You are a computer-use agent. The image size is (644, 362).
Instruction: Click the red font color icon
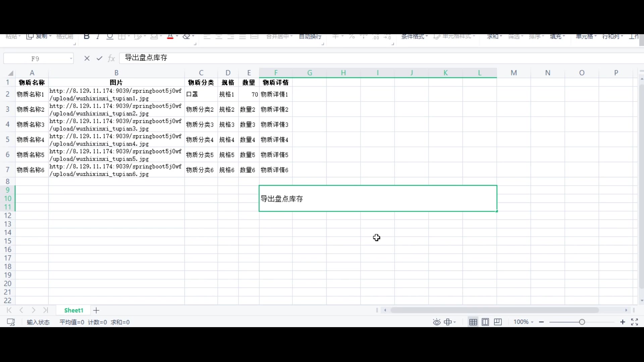click(x=170, y=37)
